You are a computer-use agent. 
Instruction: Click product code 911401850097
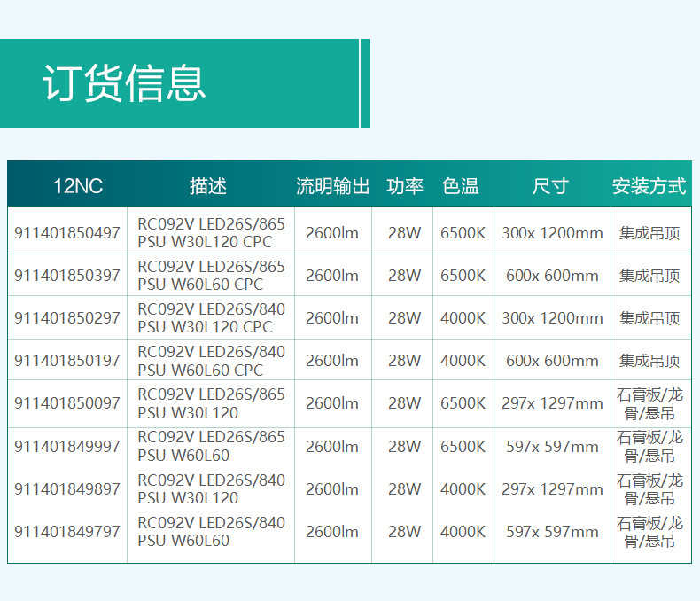(67, 402)
